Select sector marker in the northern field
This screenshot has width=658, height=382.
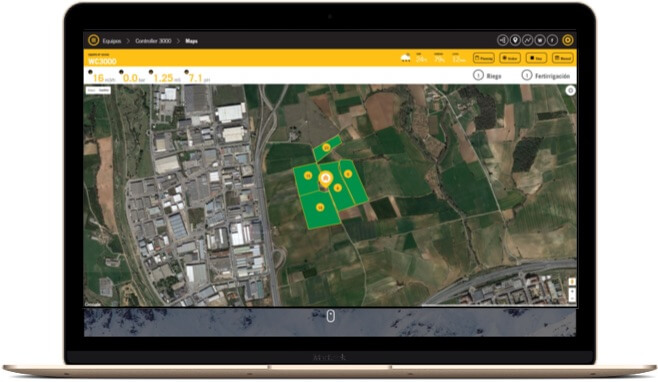(x=326, y=147)
